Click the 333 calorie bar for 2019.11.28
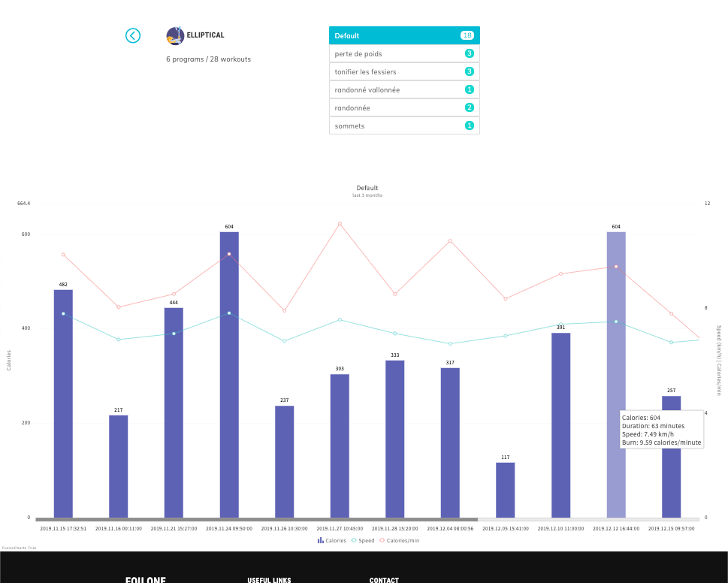The height and width of the screenshot is (583, 728). (x=395, y=439)
